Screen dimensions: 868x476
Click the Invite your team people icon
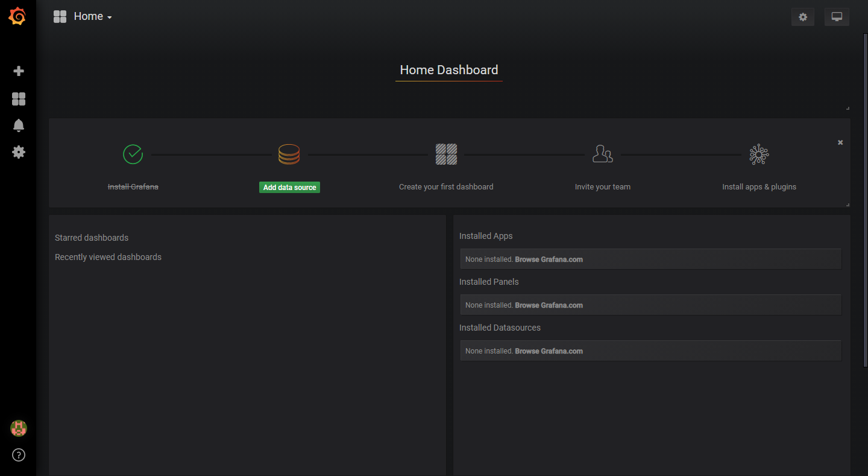(603, 154)
